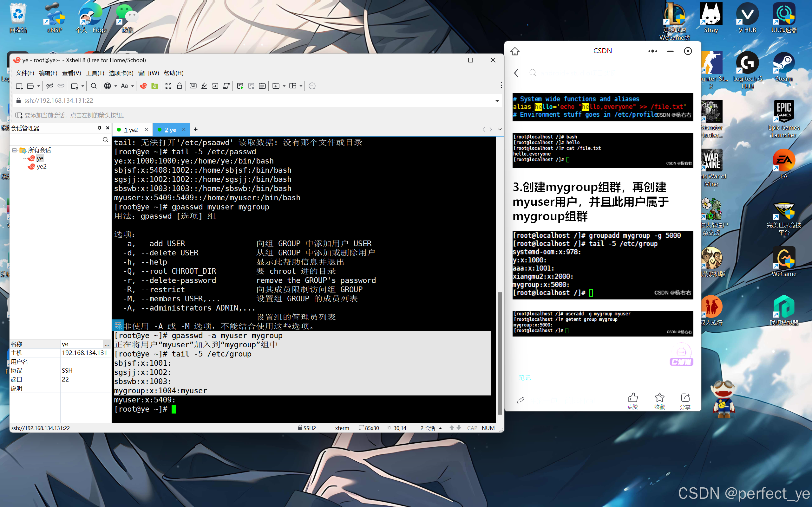Click the CSDN home icon
This screenshot has width=812, height=507.
click(515, 51)
